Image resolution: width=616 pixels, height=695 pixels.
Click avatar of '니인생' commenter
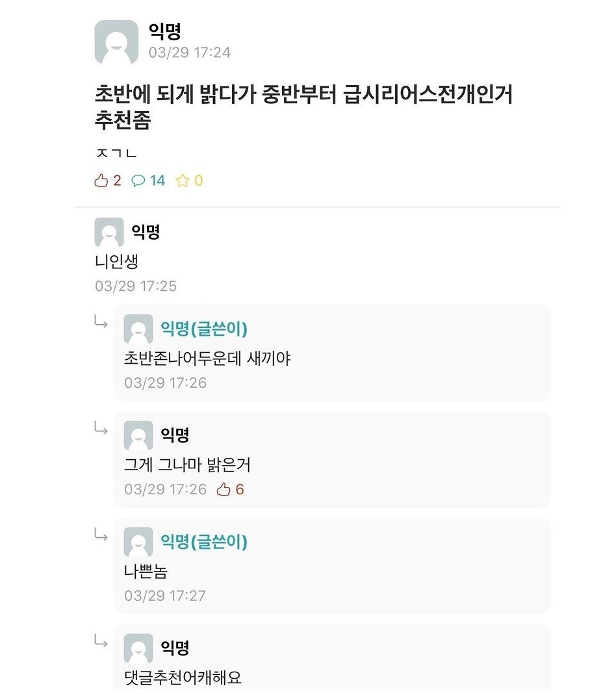[x=109, y=232]
